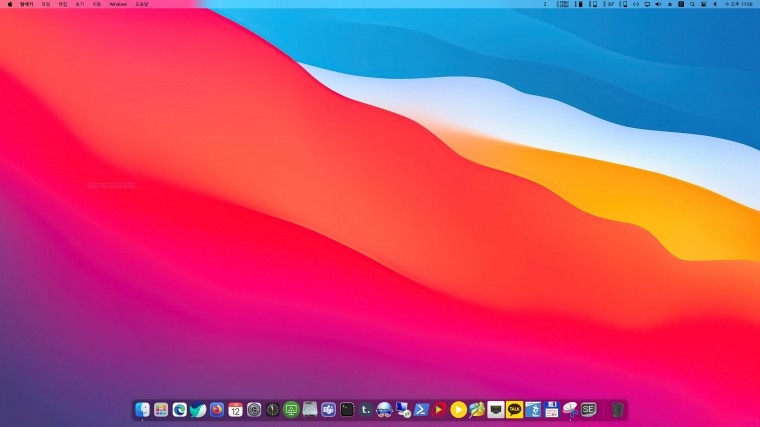
Task: Open the 편집 menu
Action: [63, 4]
